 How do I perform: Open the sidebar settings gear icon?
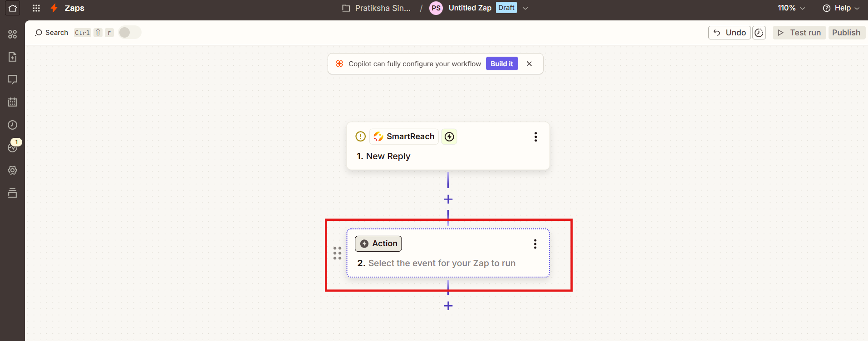[13, 170]
